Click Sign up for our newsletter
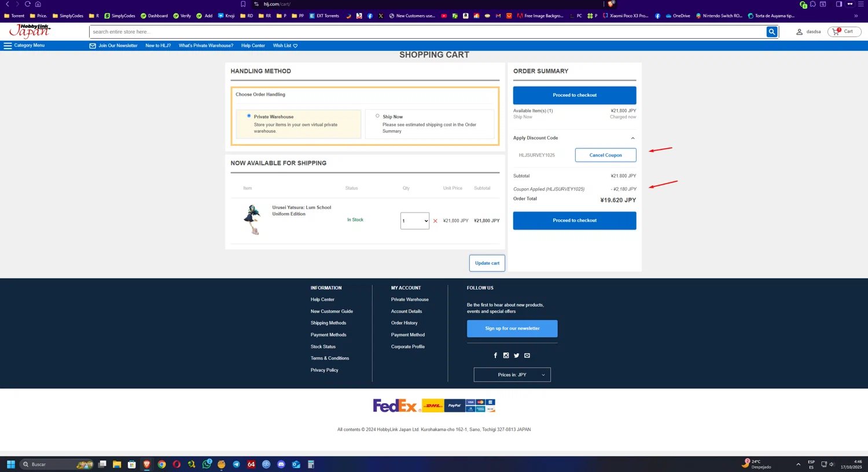The height and width of the screenshot is (472, 868). click(x=512, y=328)
